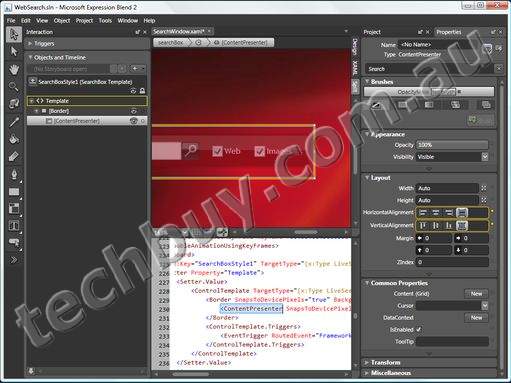This screenshot has height=383, width=511.
Task: Click the magnifier search button on the canvas
Action: coord(190,151)
